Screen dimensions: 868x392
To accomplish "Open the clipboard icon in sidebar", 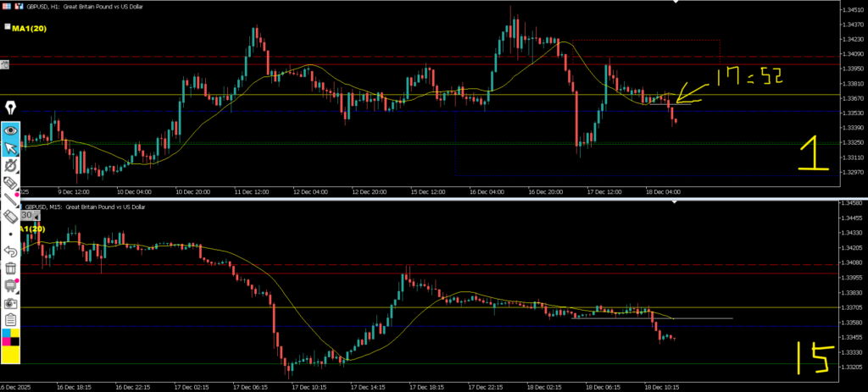I will point(11,319).
